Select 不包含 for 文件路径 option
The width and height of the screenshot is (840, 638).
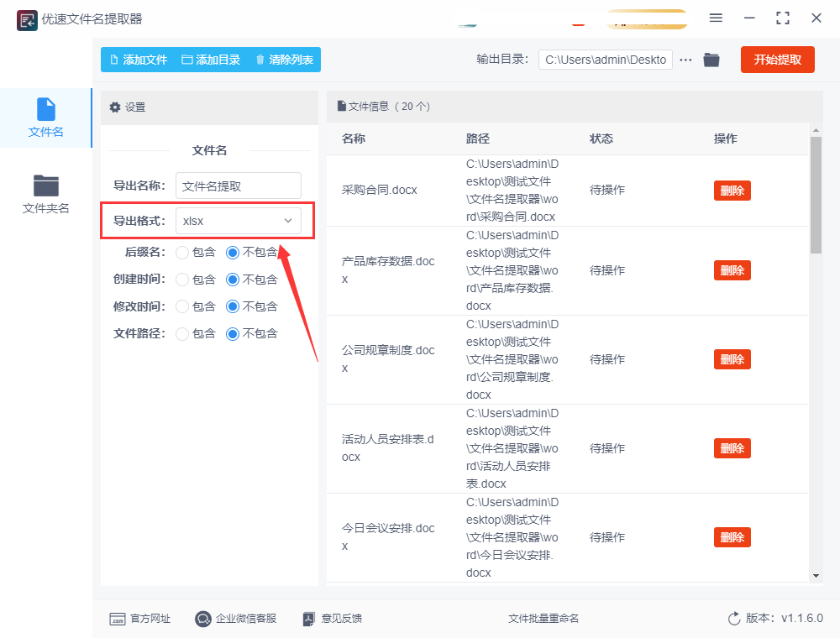pyautogui.click(x=233, y=333)
